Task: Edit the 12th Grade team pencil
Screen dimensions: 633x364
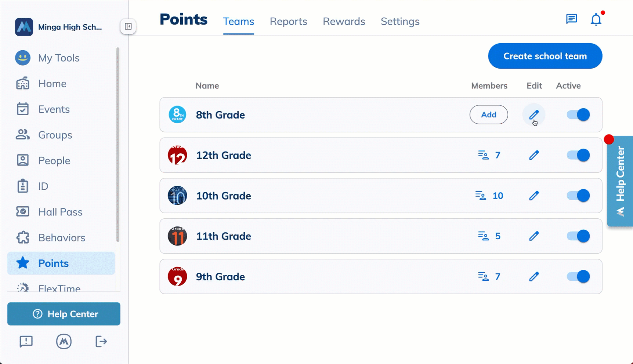Action: pyautogui.click(x=534, y=155)
